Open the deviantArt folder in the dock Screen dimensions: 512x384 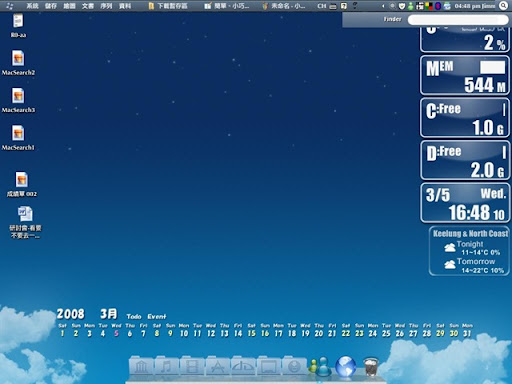coord(243,366)
